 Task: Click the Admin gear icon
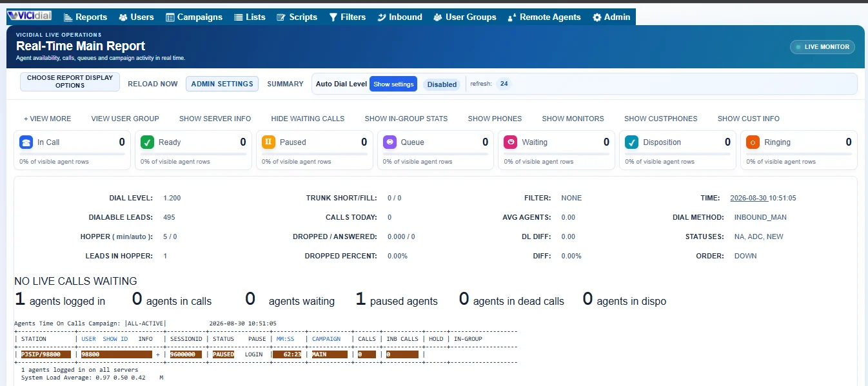tap(597, 17)
